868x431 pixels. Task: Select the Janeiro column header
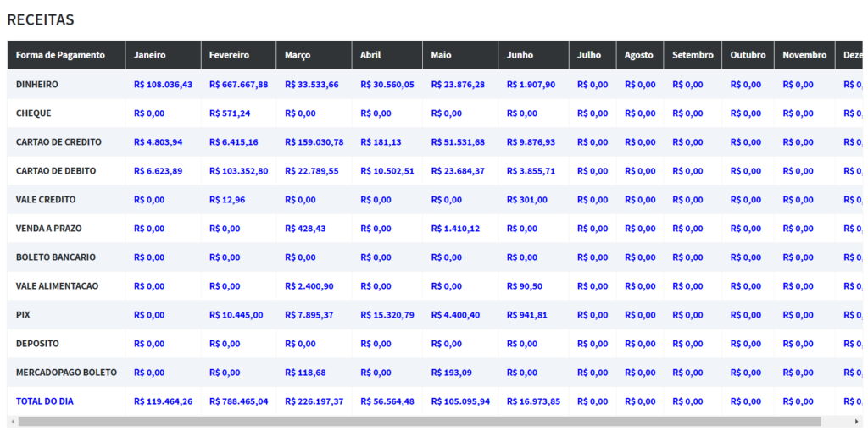(x=150, y=55)
